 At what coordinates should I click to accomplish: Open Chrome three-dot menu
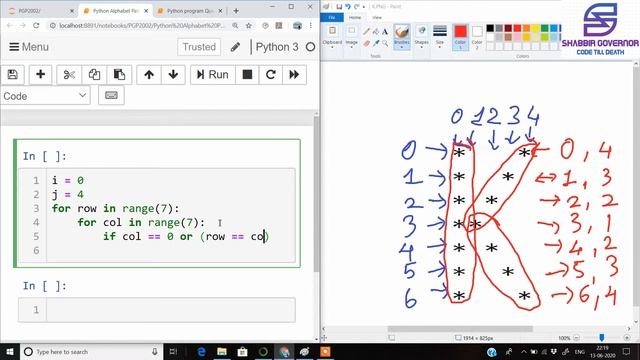tap(311, 25)
